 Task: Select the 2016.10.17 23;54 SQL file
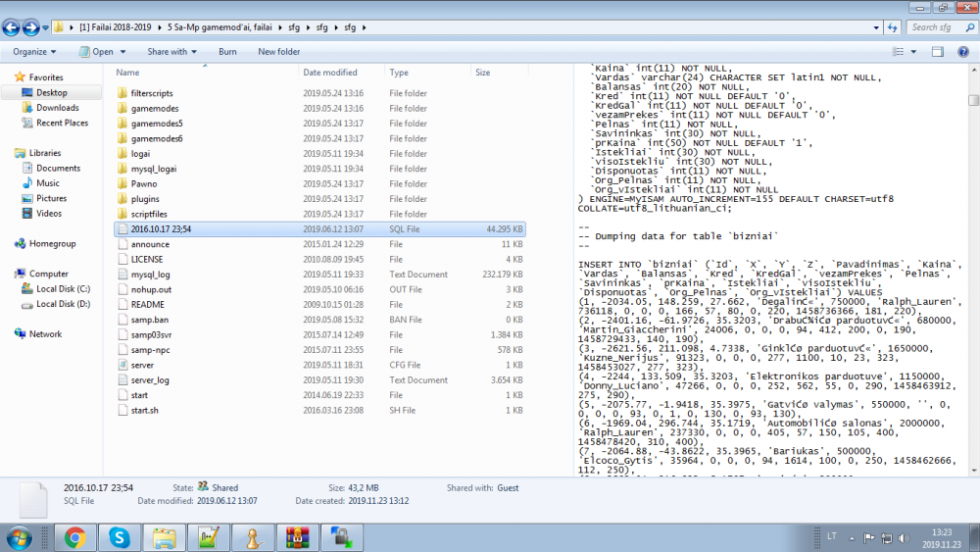(319, 229)
